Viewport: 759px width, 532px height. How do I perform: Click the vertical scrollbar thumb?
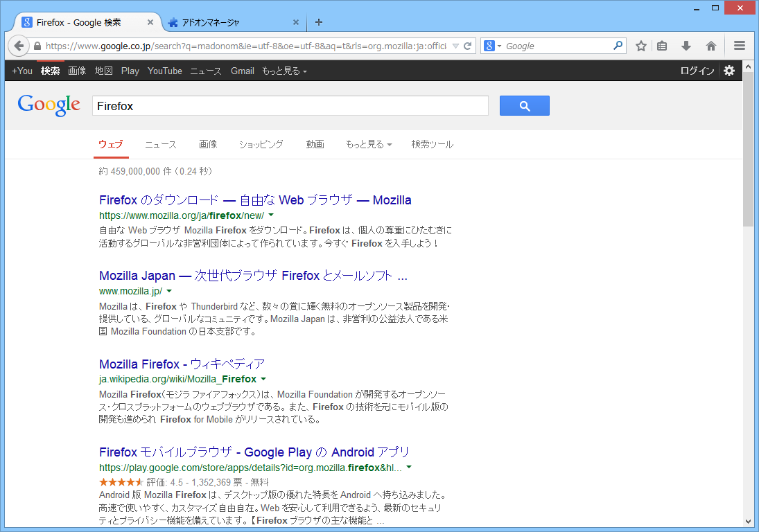pyautogui.click(x=748, y=149)
